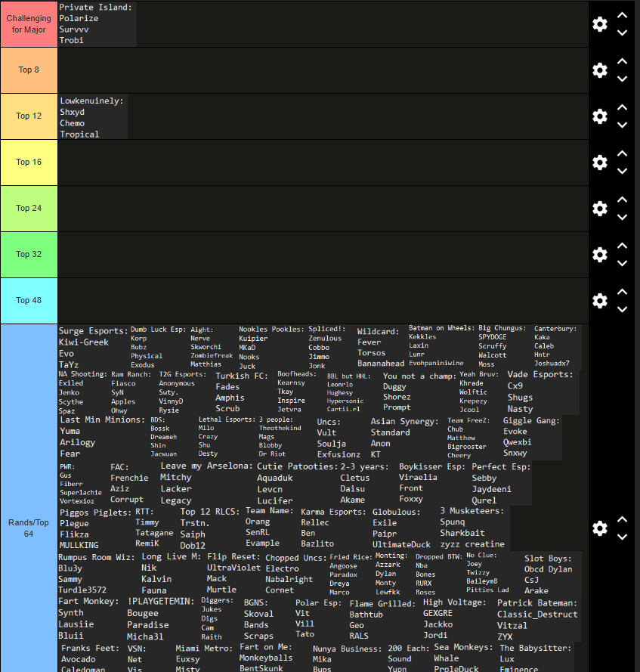The image size is (640, 672).
Task: Select the Top 12 RLCS team card
Action: point(210,529)
